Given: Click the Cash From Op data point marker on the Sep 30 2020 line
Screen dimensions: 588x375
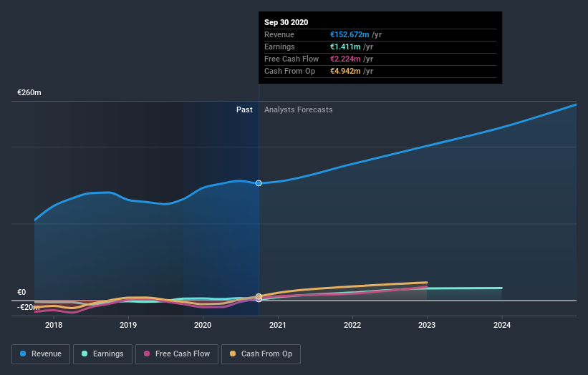Looking at the screenshot, I should [259, 296].
